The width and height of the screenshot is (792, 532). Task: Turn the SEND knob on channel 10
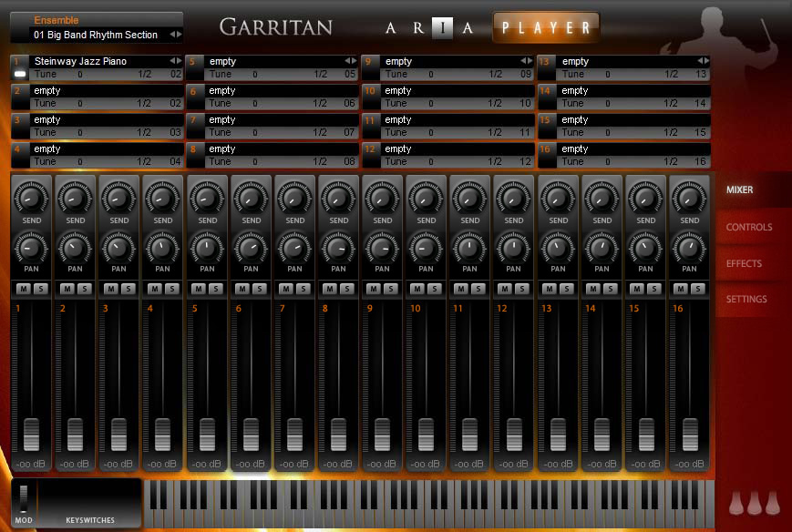click(x=426, y=198)
